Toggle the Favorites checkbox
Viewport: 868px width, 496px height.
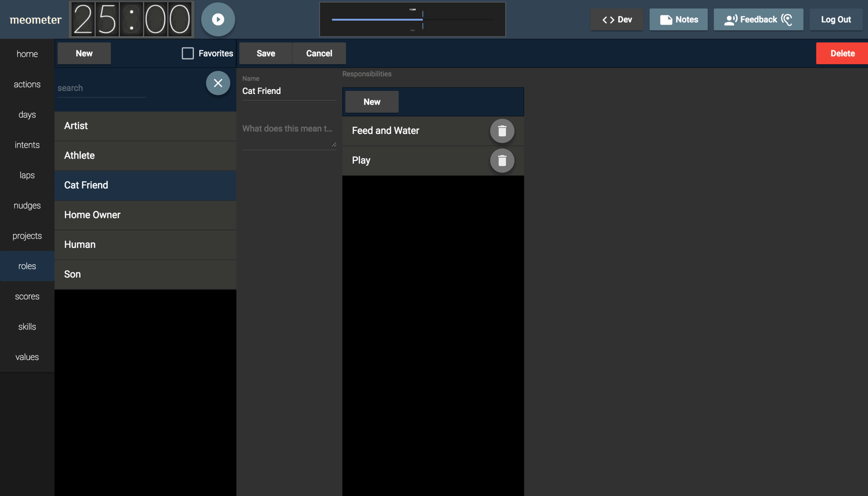click(188, 54)
